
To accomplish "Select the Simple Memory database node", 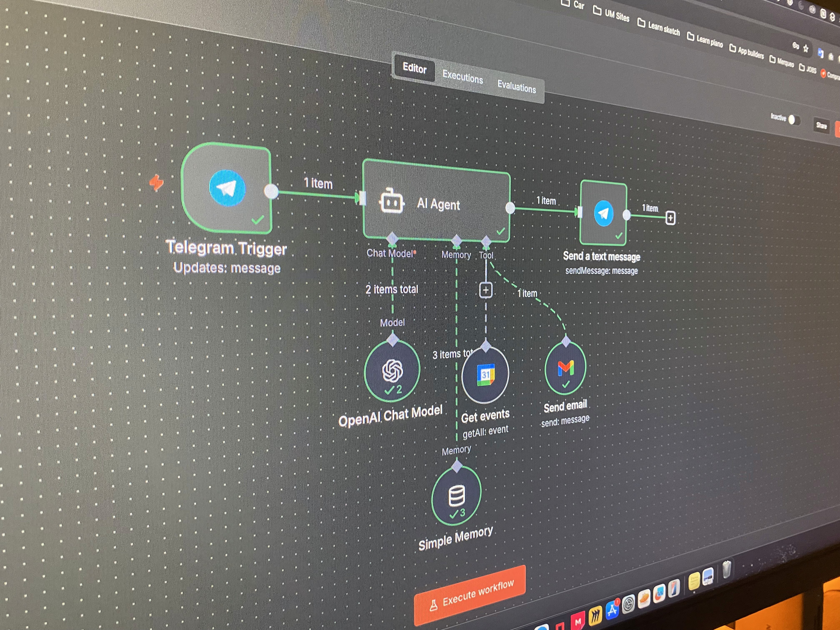I will coord(456,496).
